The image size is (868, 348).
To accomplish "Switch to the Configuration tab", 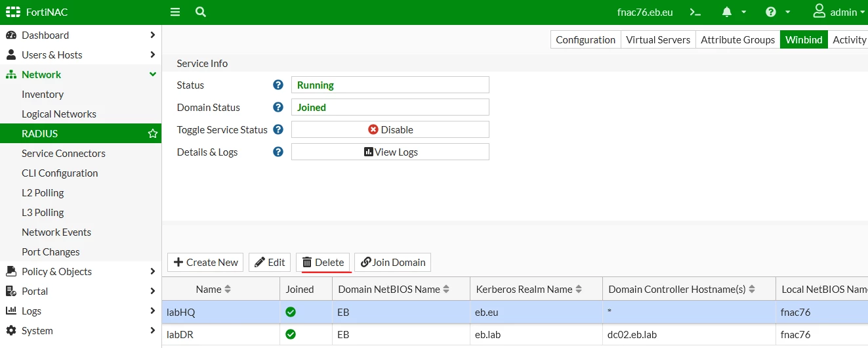I will tap(585, 39).
